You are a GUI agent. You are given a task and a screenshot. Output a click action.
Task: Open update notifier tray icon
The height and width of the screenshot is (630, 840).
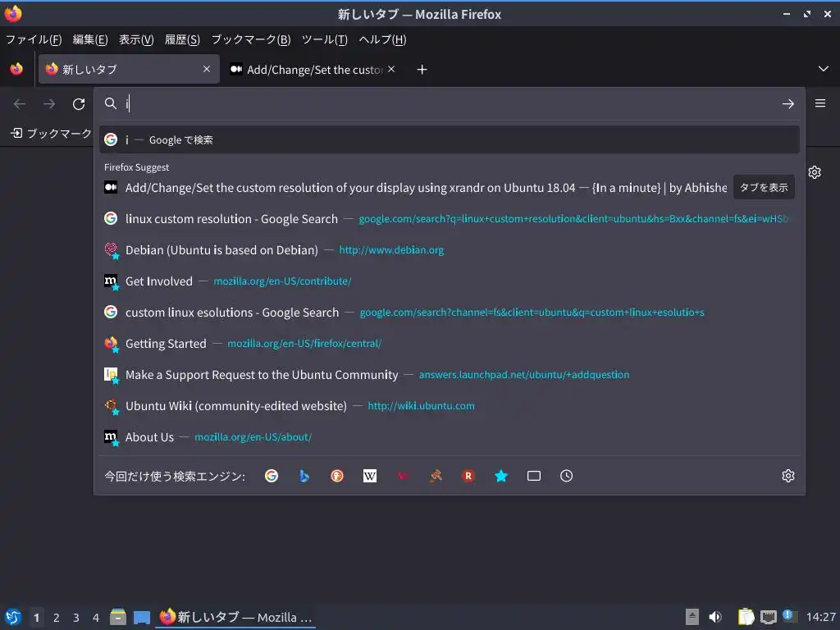790,616
